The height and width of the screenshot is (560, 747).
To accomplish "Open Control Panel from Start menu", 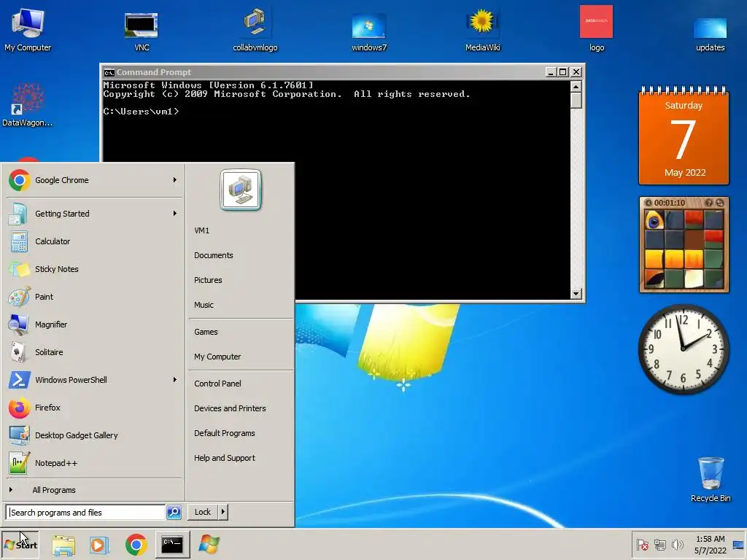I will tap(217, 384).
